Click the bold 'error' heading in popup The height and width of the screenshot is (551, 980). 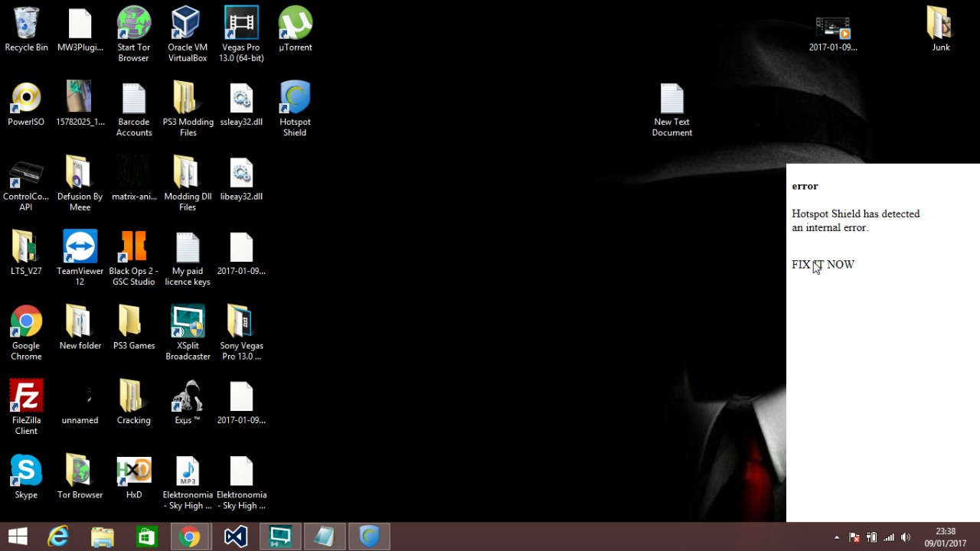point(805,186)
